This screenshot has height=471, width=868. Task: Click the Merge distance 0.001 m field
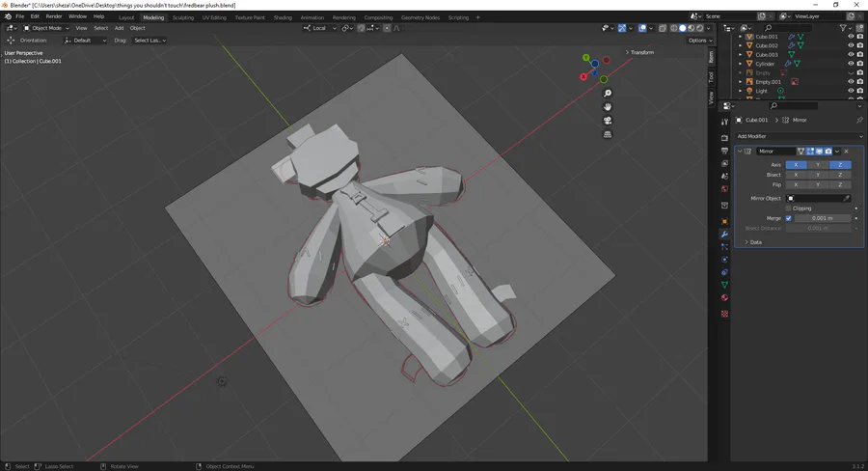point(823,218)
